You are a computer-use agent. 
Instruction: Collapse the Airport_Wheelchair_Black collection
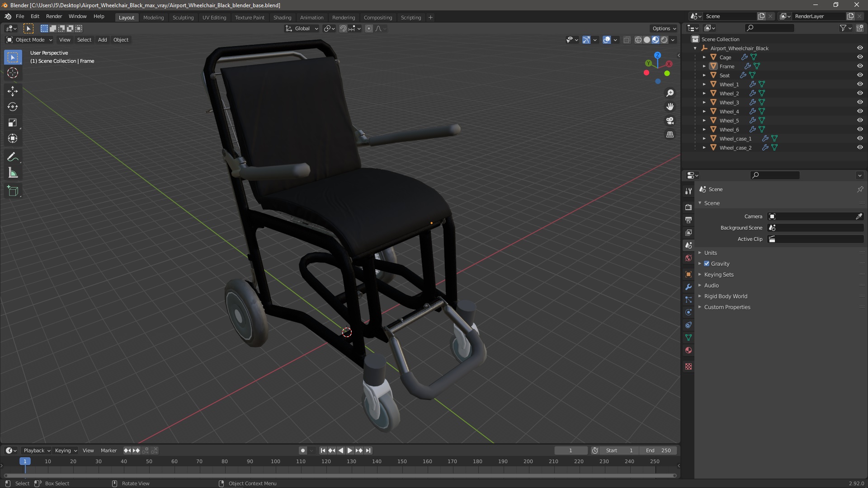[x=695, y=48]
